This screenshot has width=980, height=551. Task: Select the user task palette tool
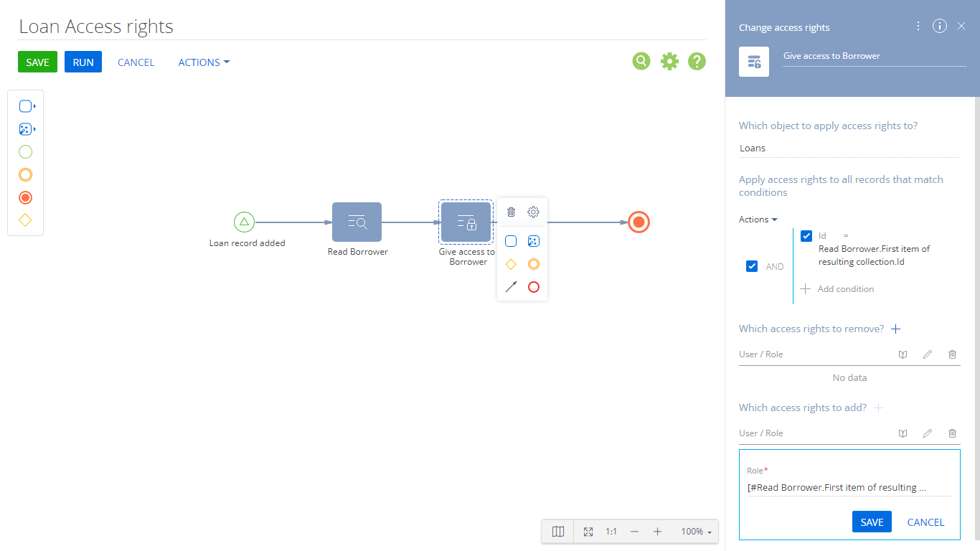tap(27, 106)
